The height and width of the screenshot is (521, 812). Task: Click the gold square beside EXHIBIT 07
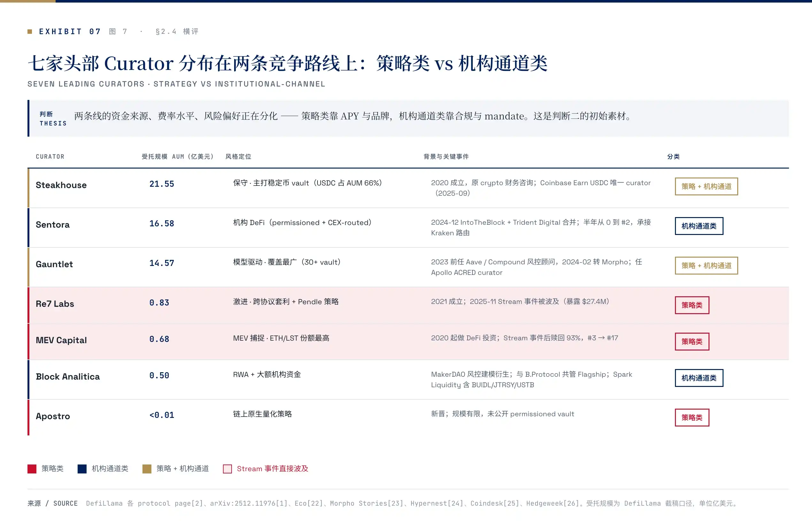30,32
